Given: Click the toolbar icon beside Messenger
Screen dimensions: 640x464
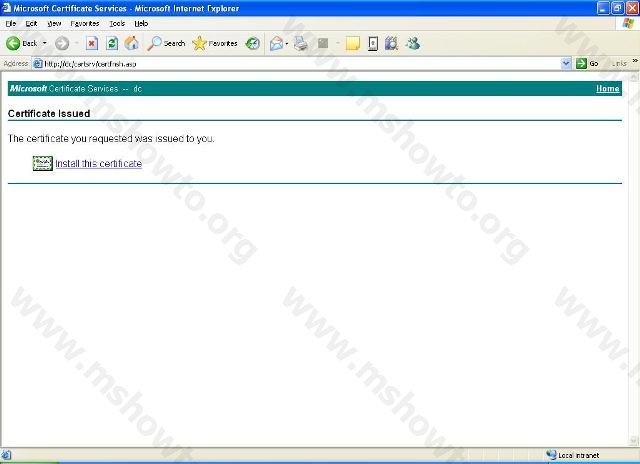Looking at the screenshot, I should 391,43.
